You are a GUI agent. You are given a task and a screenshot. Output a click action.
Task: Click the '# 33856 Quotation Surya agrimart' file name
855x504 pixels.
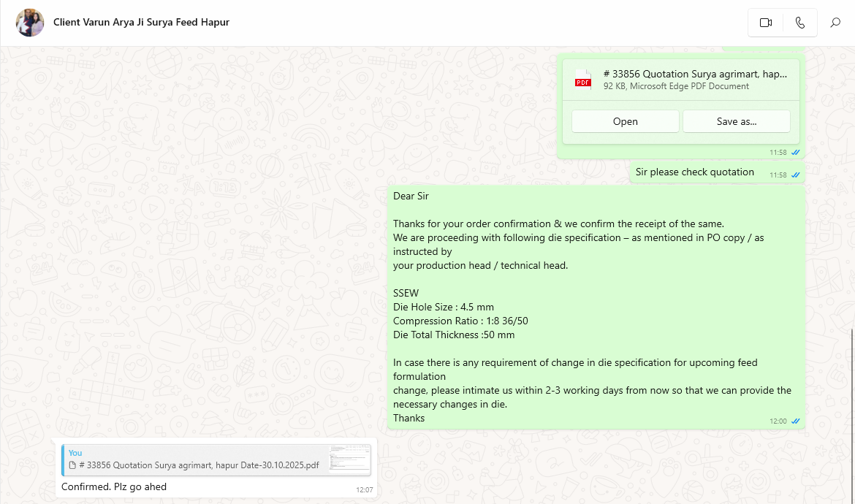pos(694,74)
